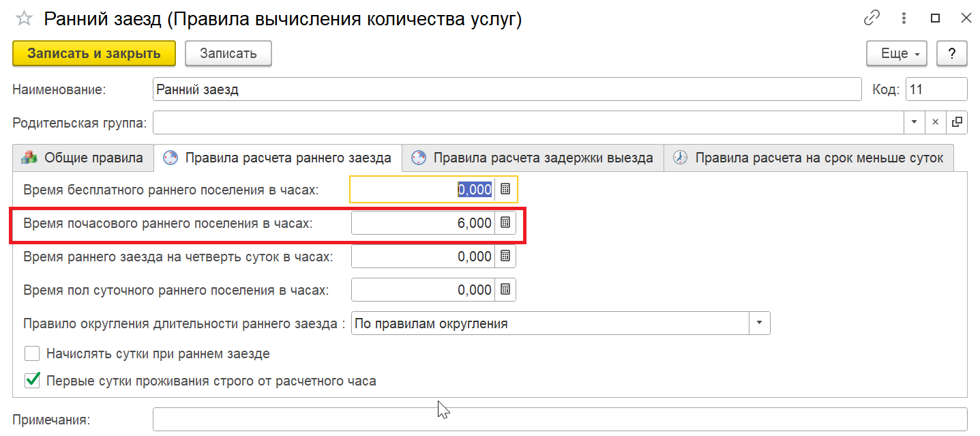This screenshot has width=980, height=436.
Task: Click the Примечания text field
Action: [560, 419]
